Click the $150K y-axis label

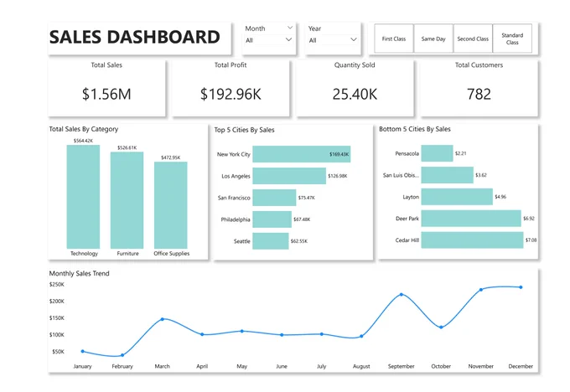[57, 318]
